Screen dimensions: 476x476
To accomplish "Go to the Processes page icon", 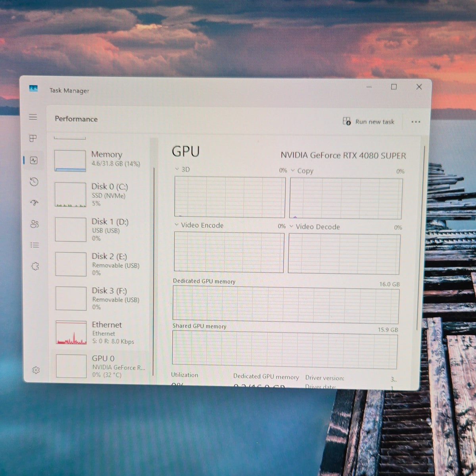I will click(33, 138).
